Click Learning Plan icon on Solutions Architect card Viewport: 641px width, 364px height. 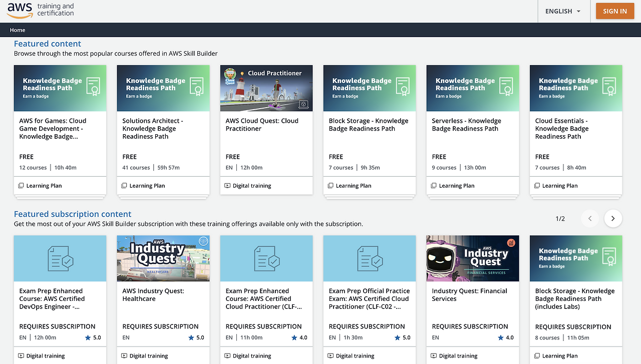click(124, 186)
